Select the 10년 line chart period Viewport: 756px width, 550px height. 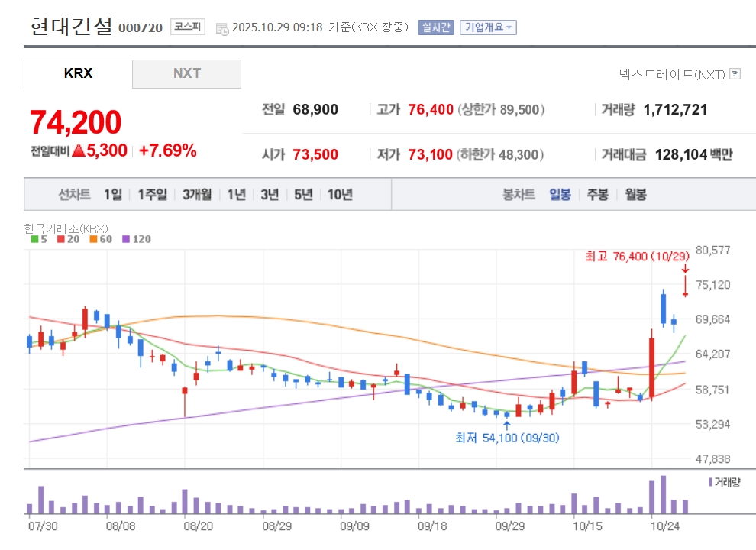(x=340, y=195)
